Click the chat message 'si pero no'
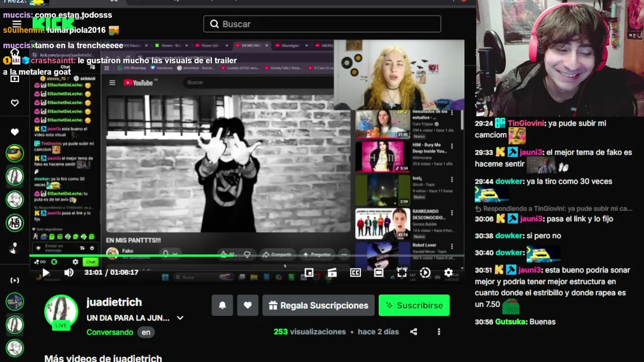The height and width of the screenshot is (362, 644). [544, 236]
